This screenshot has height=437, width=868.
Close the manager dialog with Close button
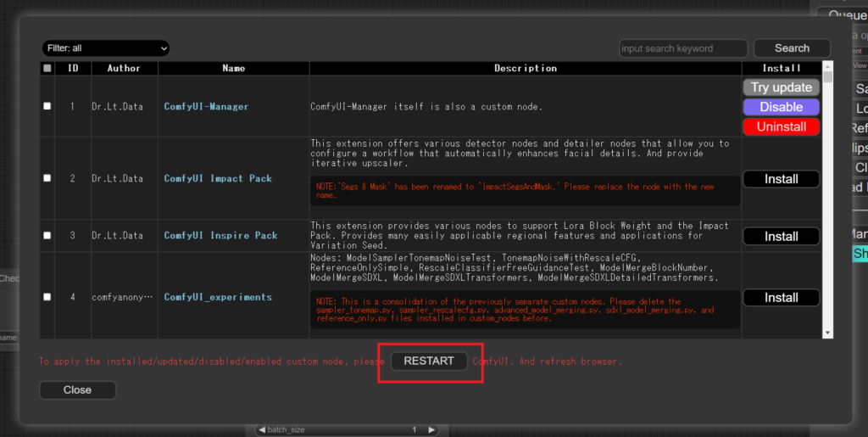pos(77,389)
